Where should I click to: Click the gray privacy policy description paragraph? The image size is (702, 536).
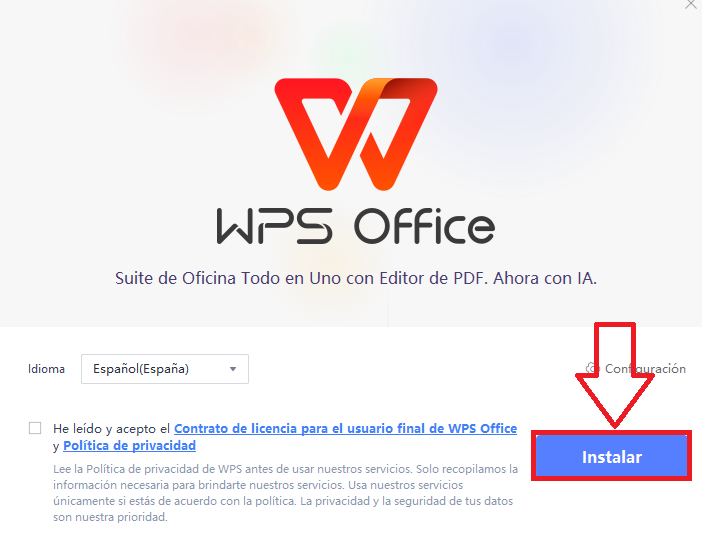click(x=285, y=493)
